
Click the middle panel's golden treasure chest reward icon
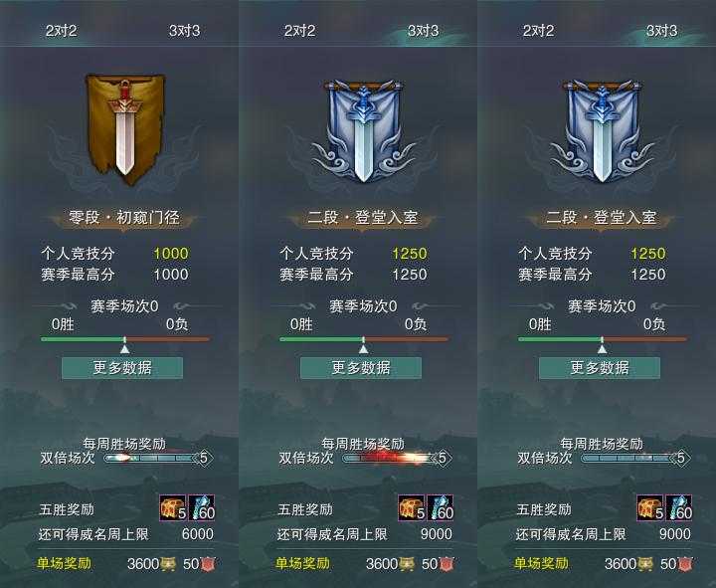tap(412, 507)
